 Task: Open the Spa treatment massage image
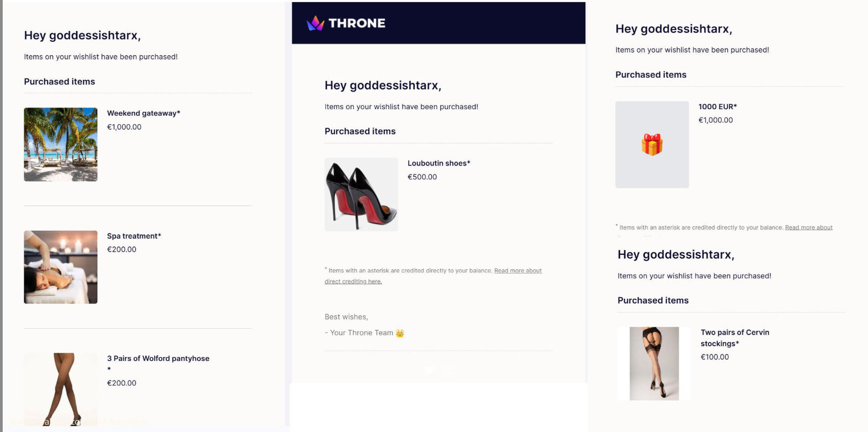point(60,267)
